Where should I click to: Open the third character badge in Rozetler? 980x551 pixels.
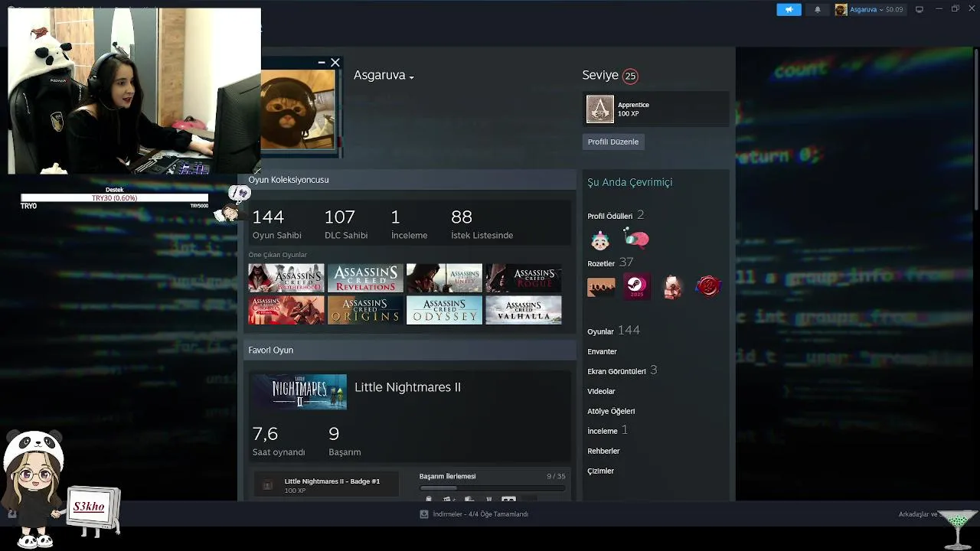(672, 287)
